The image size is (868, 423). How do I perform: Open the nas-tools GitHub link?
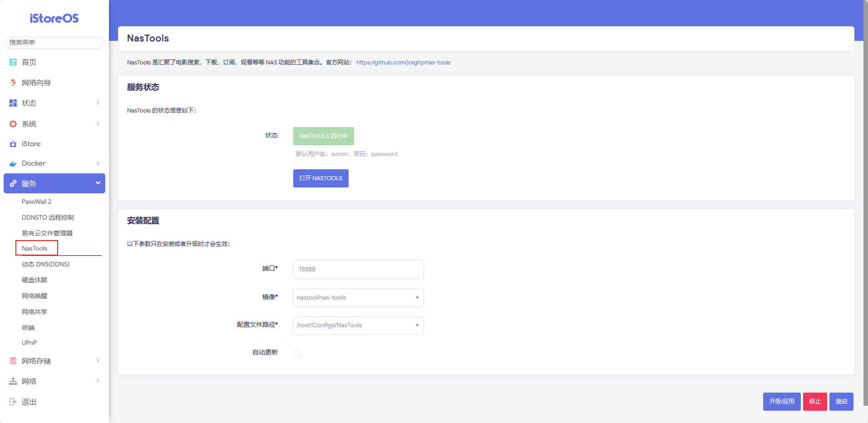click(403, 63)
